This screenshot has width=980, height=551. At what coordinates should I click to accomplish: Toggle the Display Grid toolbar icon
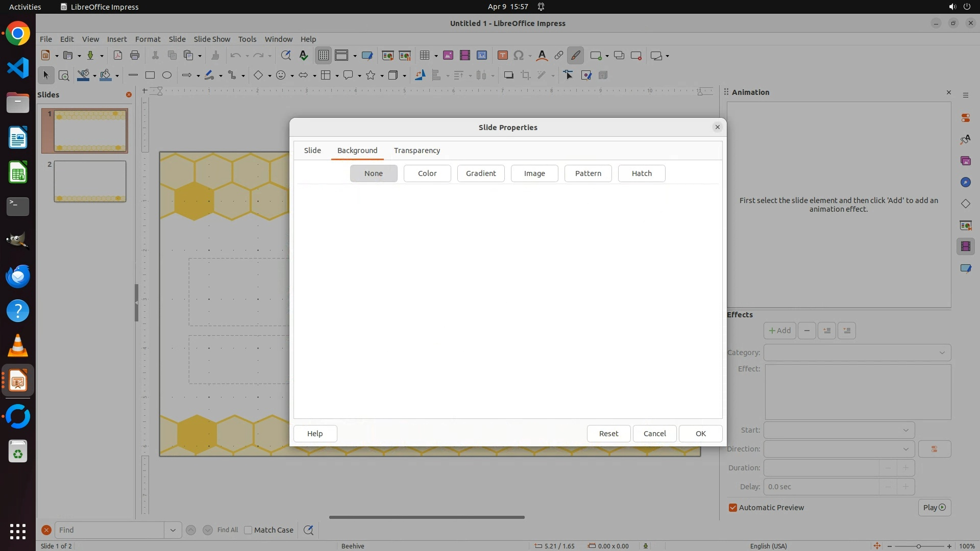(x=323, y=56)
